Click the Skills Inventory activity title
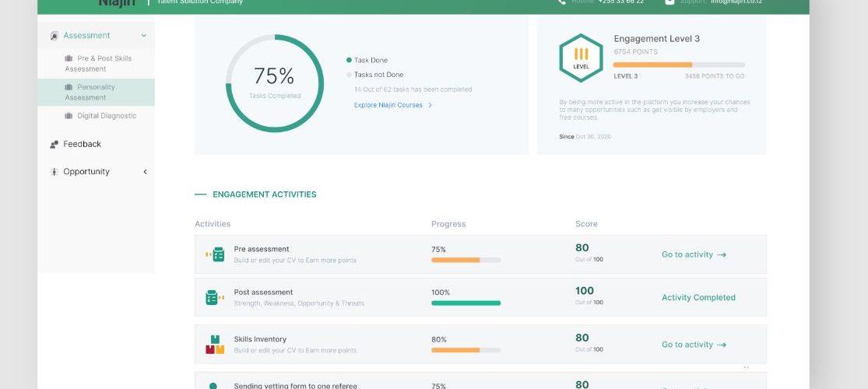This screenshot has height=389, width=868. pyautogui.click(x=260, y=340)
